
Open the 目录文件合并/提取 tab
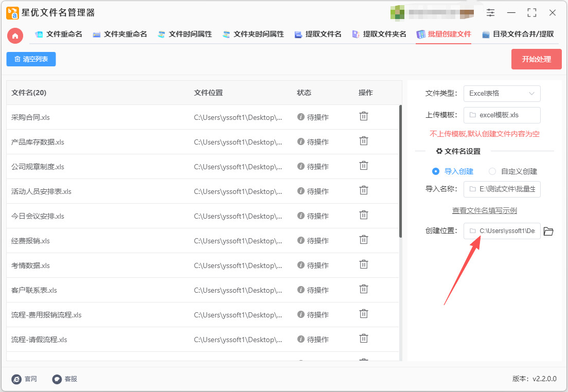(518, 34)
